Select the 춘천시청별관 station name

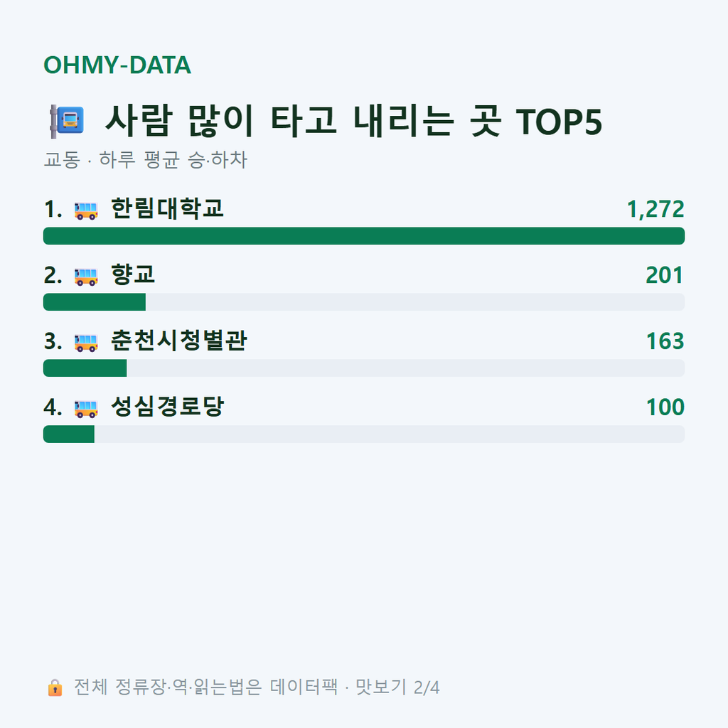pyautogui.click(x=178, y=341)
